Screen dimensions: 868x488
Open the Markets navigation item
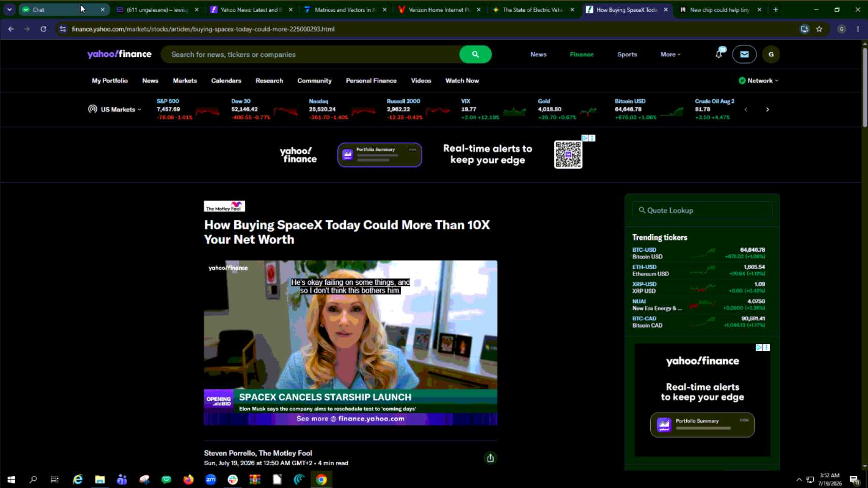tap(185, 81)
